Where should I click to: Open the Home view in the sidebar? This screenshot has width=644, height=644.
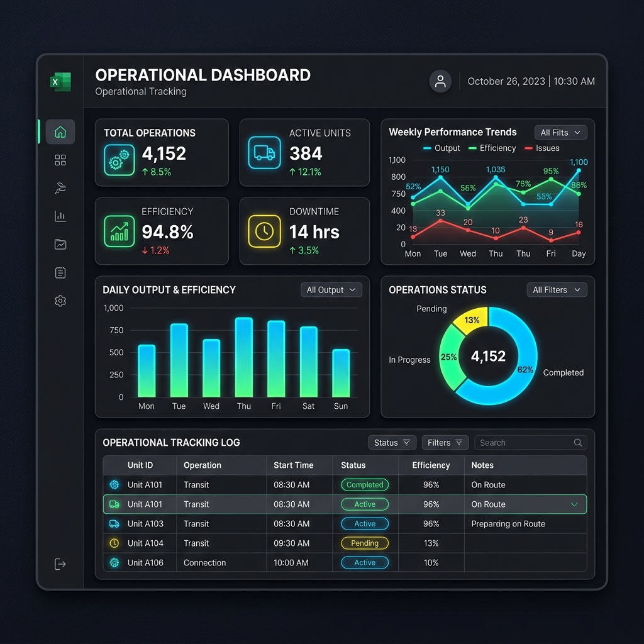[60, 132]
